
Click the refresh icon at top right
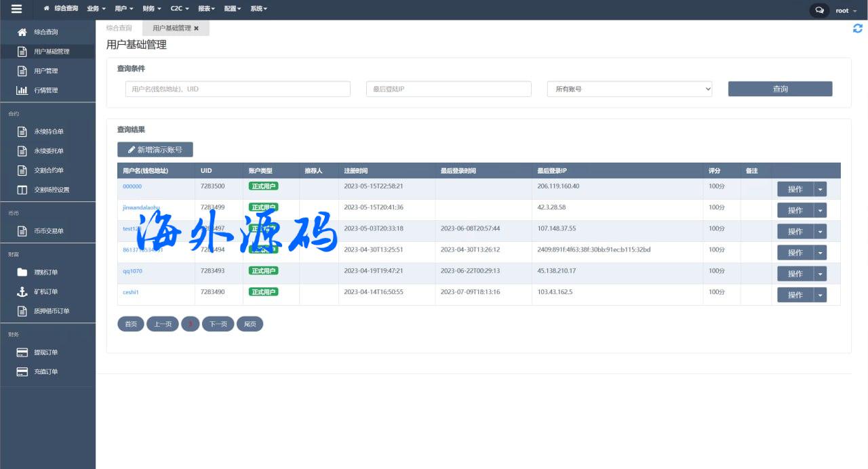(x=858, y=28)
